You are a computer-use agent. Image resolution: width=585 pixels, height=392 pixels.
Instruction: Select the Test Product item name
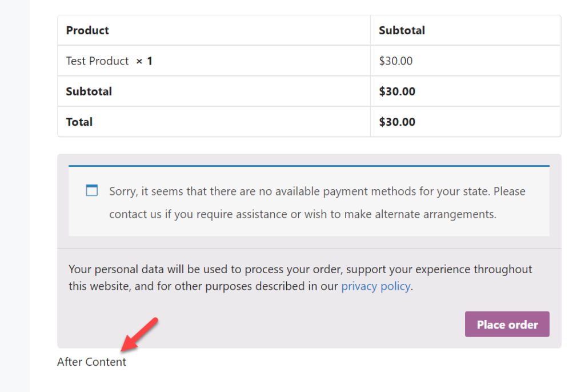[x=97, y=61]
